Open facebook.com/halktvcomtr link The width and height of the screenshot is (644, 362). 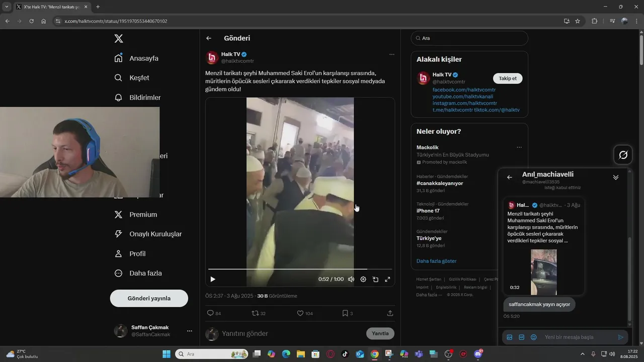coord(464,89)
